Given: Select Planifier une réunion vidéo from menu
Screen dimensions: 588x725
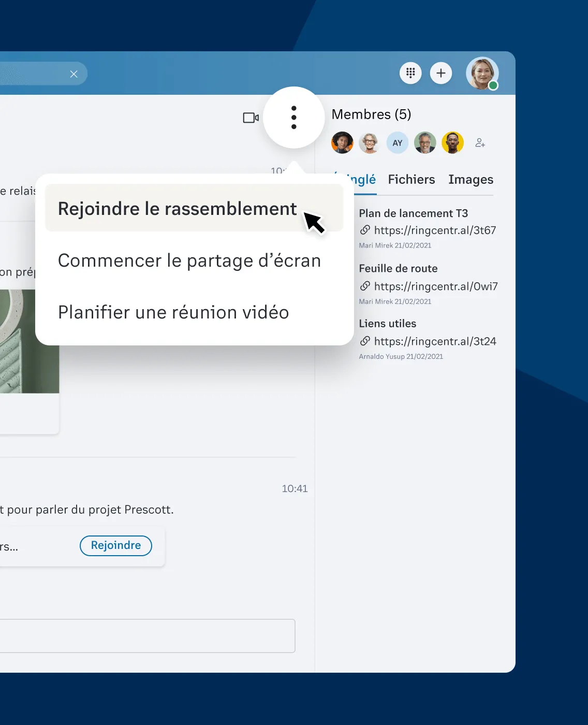Looking at the screenshot, I should coord(173,312).
